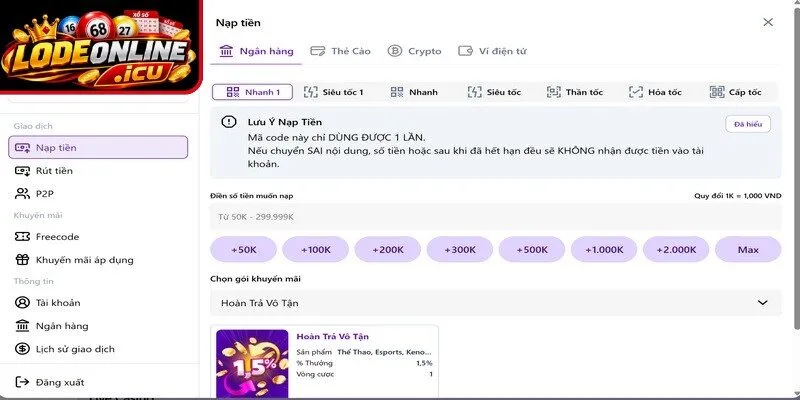Select the Hỏa tốc deposit method

(655, 92)
